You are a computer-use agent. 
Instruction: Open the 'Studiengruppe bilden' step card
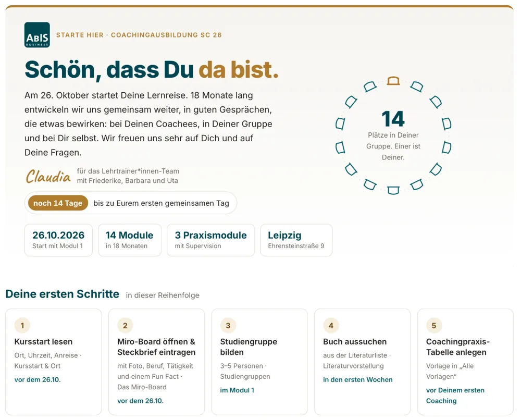tap(259, 362)
